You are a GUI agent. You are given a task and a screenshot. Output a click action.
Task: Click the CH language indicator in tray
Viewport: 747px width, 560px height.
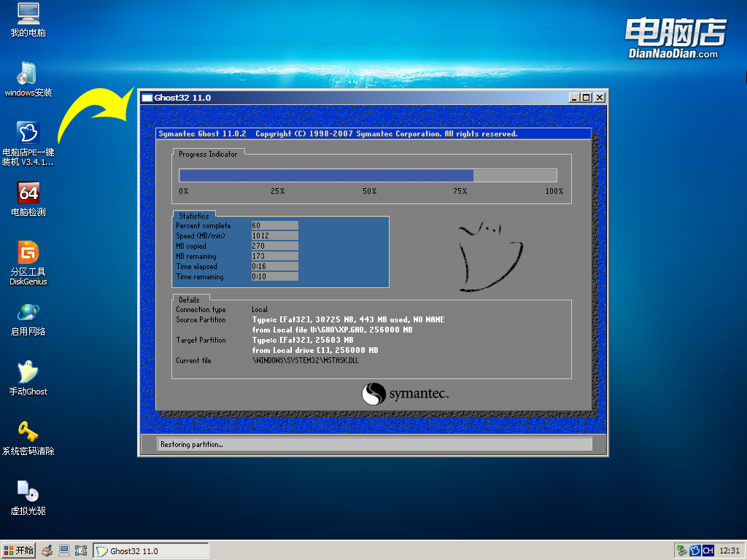[708, 551]
